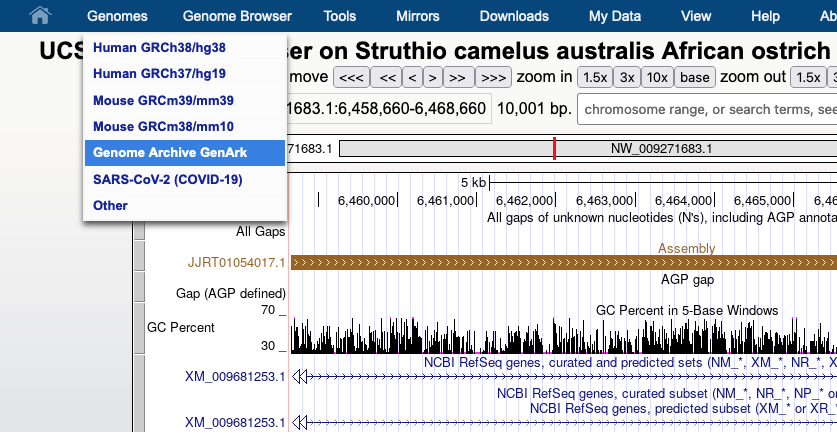Click the GC Percent in 5-Base Windows title
837x432 pixels.
pyautogui.click(x=686, y=310)
